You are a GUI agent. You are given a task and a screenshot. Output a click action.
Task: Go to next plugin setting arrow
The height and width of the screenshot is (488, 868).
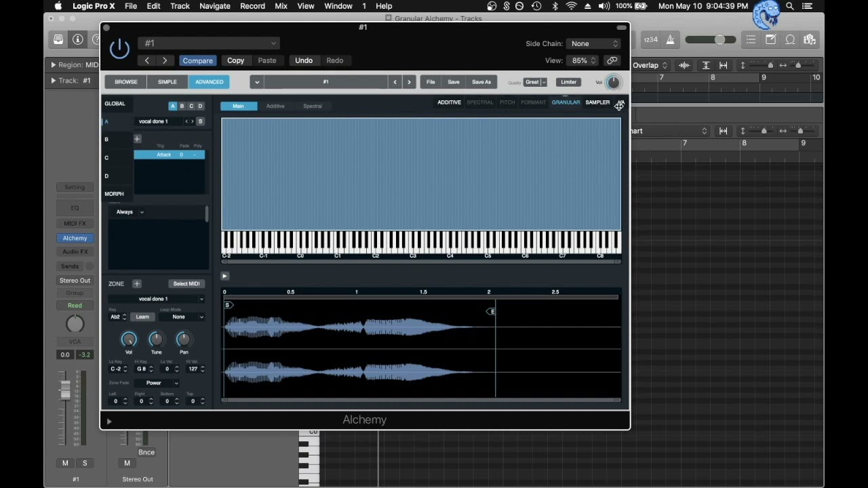point(165,60)
